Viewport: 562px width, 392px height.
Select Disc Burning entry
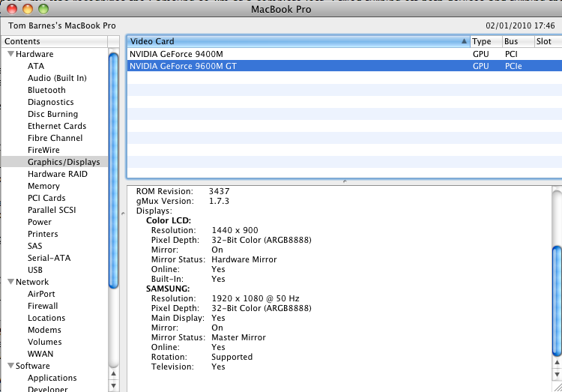(52, 114)
